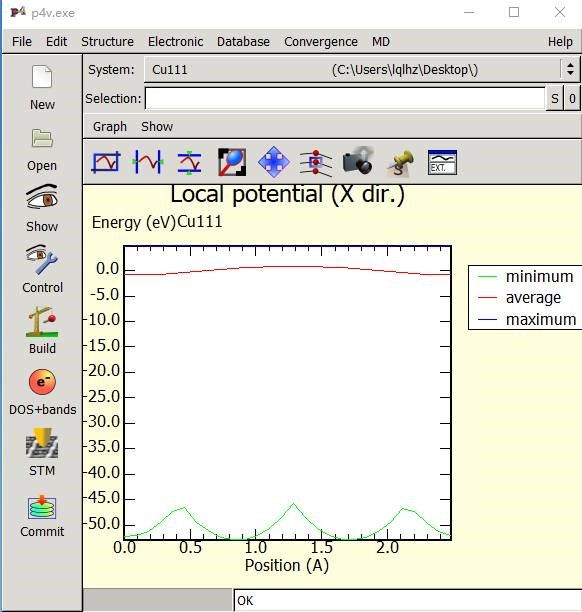Open the Control eye-and-wrench icon
Screen dimensions: 582x612
tap(42, 259)
